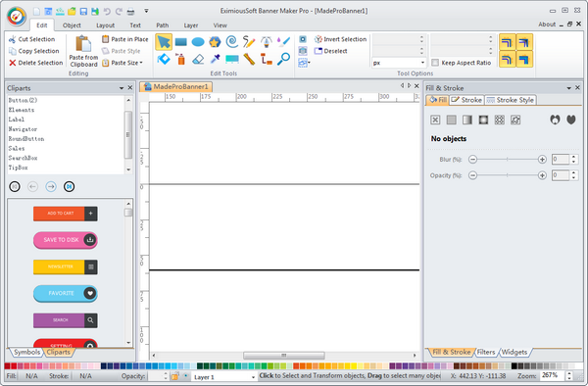Viewport: 588px width, 386px height.
Task: Click the application round logo menu button
Action: pos(16,17)
